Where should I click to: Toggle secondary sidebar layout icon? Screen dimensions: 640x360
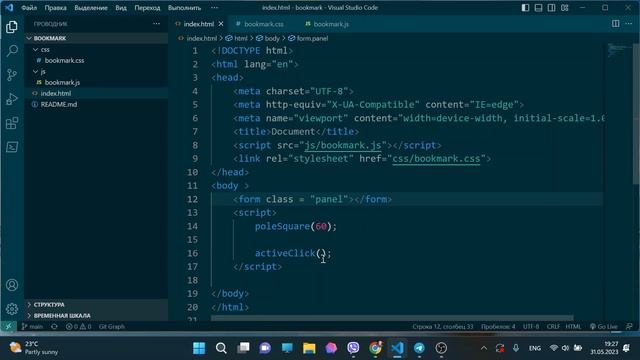coord(551,7)
